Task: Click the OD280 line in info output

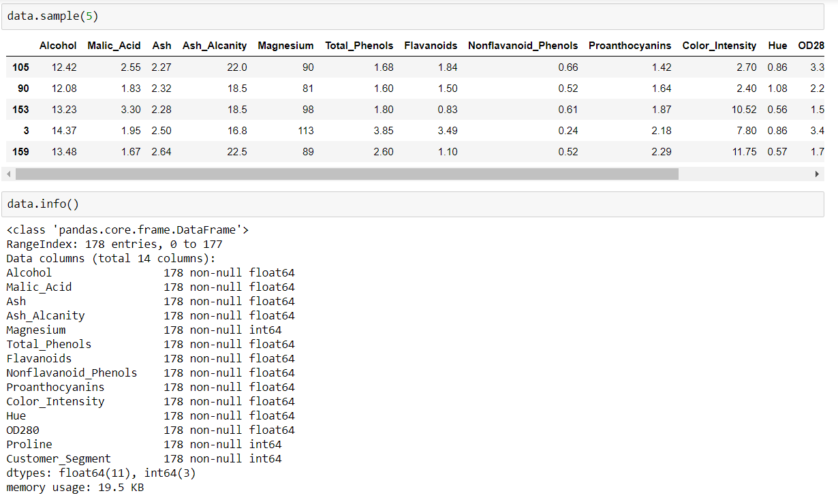Action: point(151,430)
